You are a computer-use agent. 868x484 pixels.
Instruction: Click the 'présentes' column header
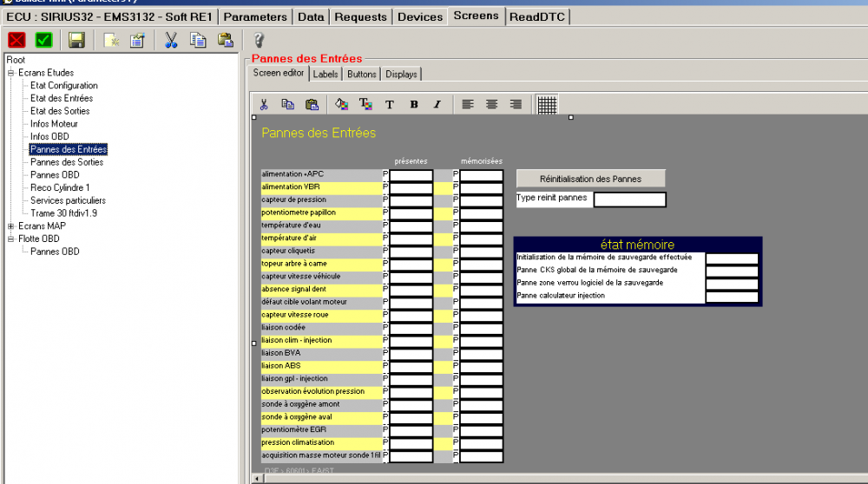tap(411, 161)
